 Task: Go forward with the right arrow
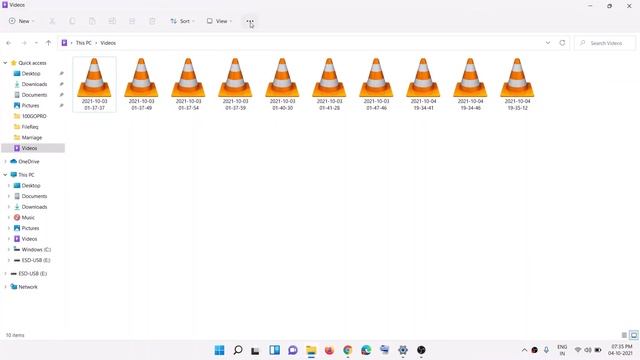(24, 43)
